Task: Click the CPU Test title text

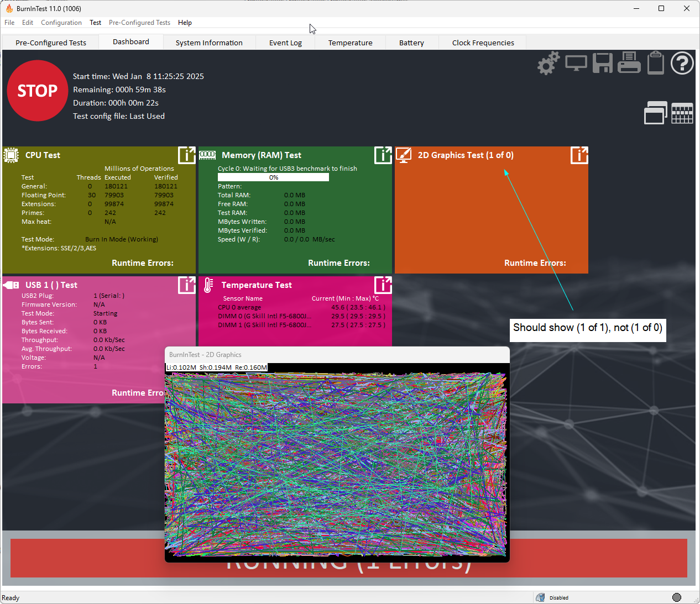Action: click(43, 155)
